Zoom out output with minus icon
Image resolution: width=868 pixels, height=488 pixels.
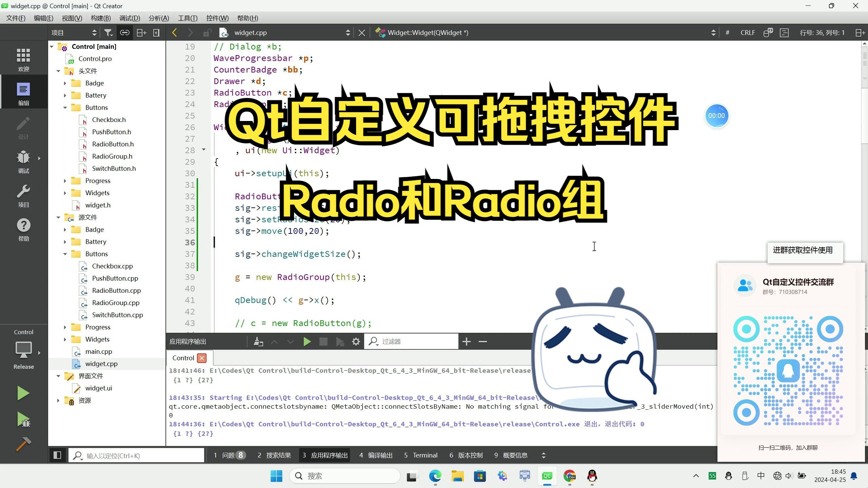point(483,342)
